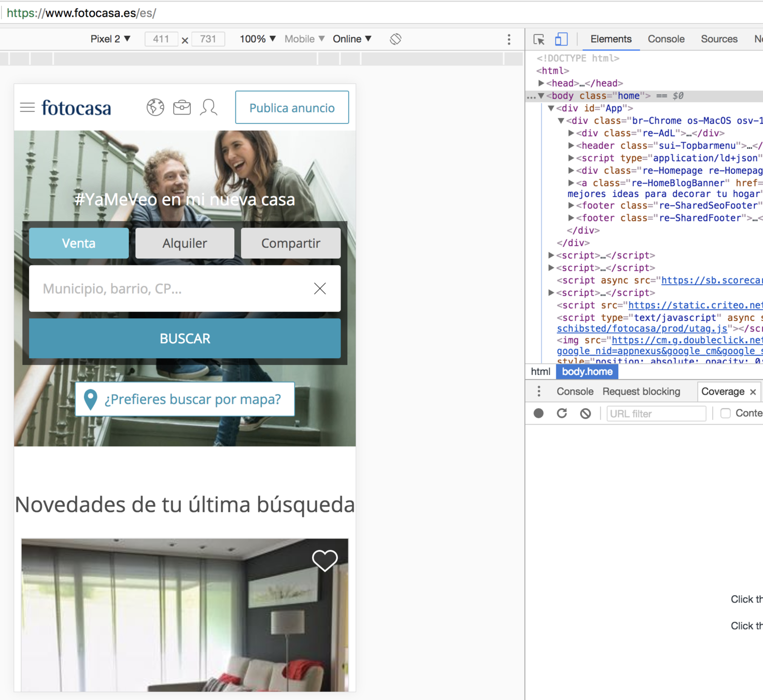Click the globe language icon
The height and width of the screenshot is (700, 763).
pos(155,107)
